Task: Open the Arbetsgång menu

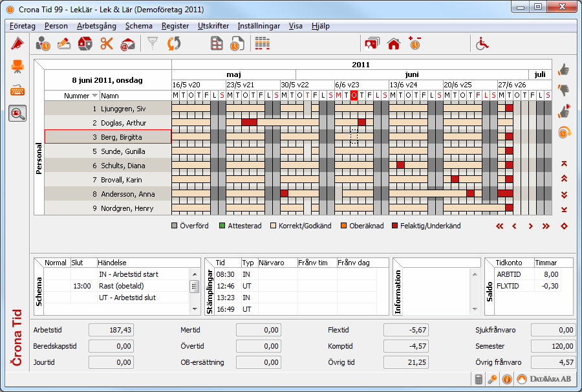Action: point(96,26)
